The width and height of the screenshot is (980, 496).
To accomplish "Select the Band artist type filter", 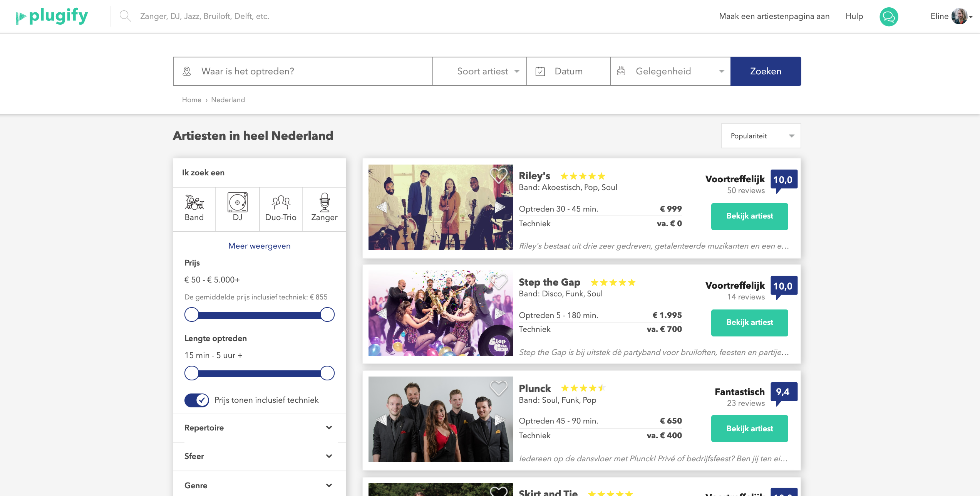I will (x=194, y=208).
